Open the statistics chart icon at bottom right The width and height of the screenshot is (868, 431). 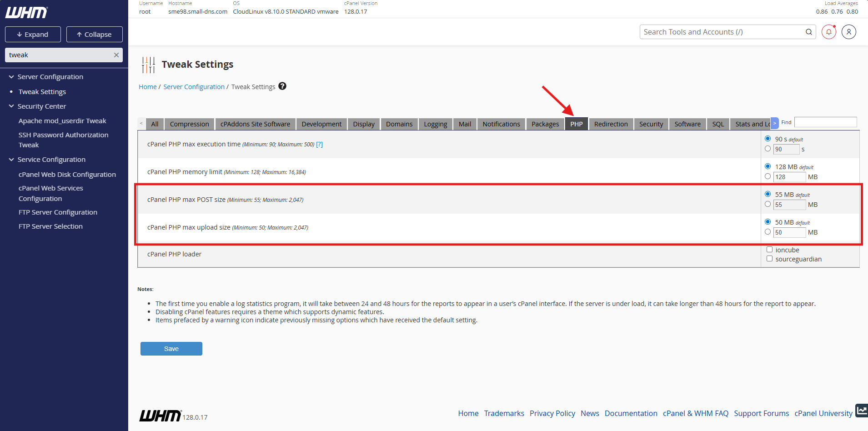tap(862, 410)
